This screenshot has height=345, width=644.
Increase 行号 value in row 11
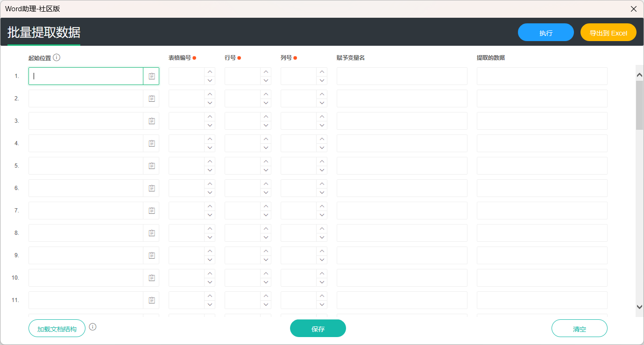coord(266,296)
